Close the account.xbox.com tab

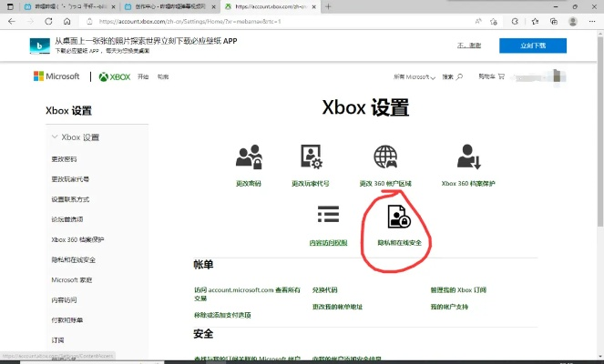tap(314, 7)
